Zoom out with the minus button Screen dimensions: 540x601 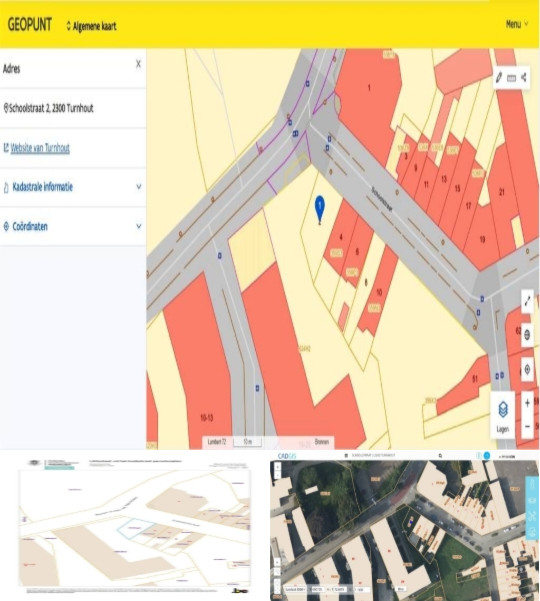pos(527,426)
